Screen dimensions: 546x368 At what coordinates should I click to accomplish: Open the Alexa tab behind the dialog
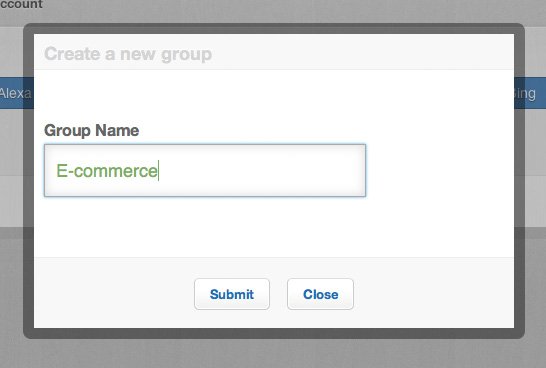click(16, 93)
